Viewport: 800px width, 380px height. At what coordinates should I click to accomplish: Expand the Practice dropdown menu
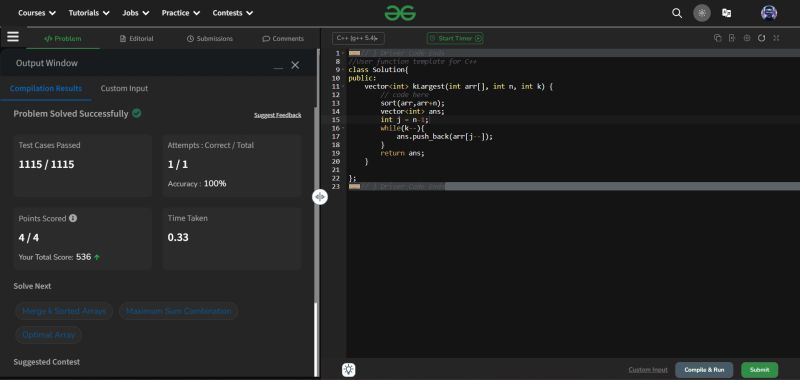click(181, 13)
